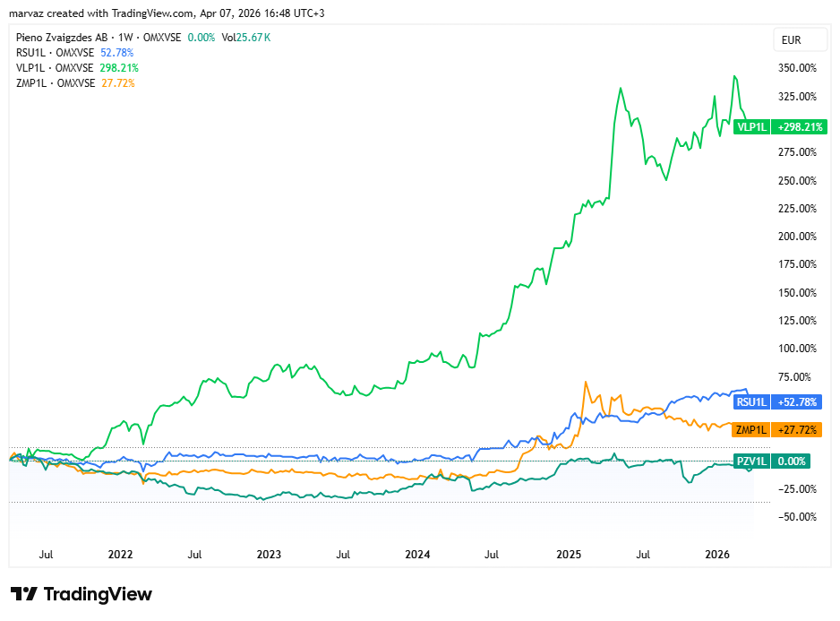Click the green VLP1L series tag
Image resolution: width=840 pixels, height=621 pixels.
click(750, 127)
